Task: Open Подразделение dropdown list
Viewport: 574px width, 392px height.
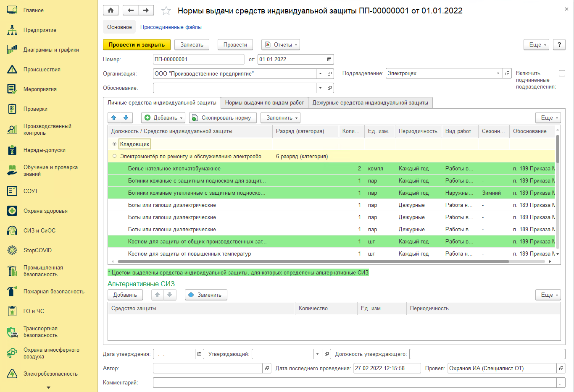Action: click(498, 73)
